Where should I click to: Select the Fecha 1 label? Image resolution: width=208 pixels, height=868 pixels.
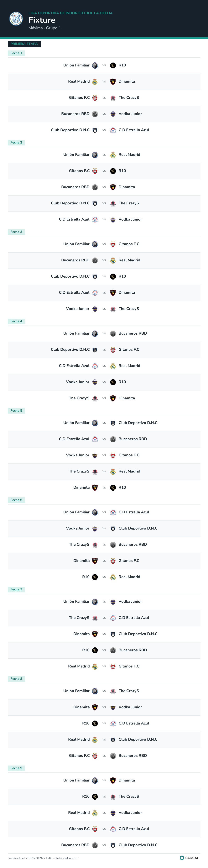coord(16,53)
